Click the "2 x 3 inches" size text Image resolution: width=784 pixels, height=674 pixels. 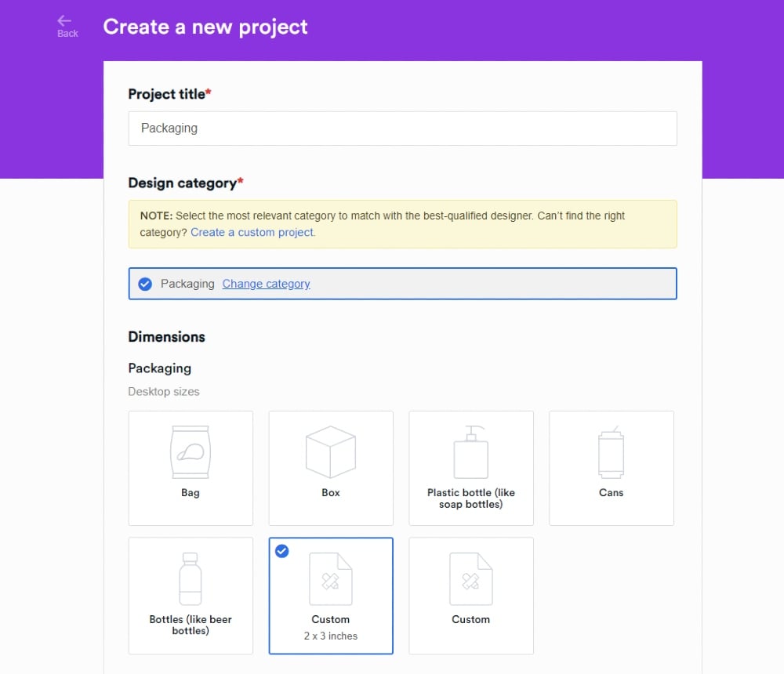(x=331, y=636)
